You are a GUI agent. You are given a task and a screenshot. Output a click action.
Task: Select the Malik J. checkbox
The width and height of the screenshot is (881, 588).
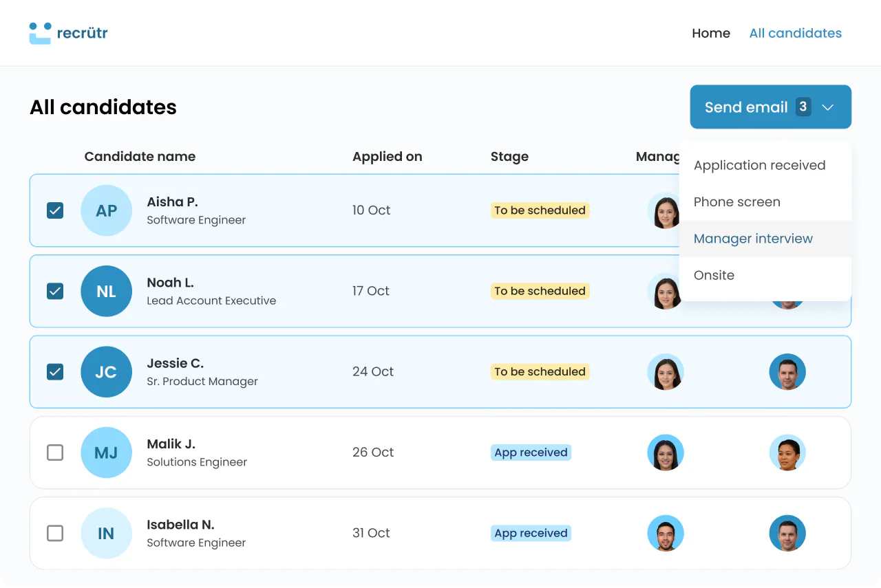(x=55, y=453)
